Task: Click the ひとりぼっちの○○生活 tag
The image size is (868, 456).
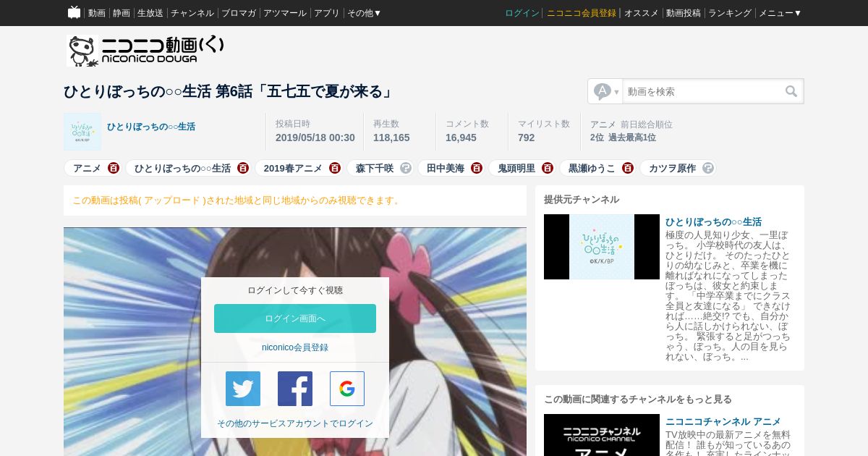Action: [x=182, y=168]
